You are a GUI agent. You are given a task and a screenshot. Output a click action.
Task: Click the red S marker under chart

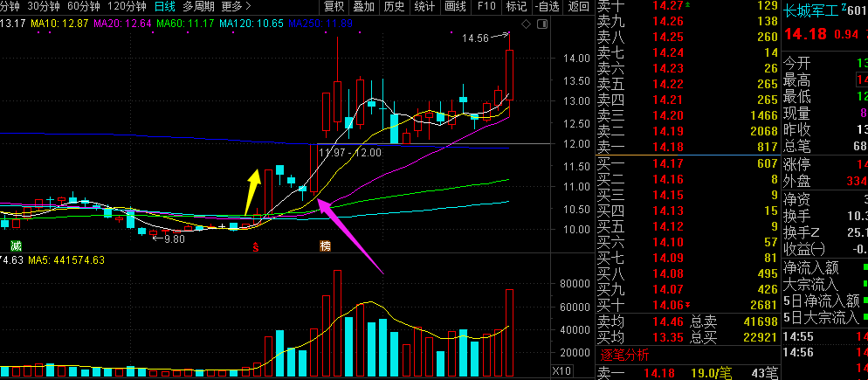pos(256,246)
